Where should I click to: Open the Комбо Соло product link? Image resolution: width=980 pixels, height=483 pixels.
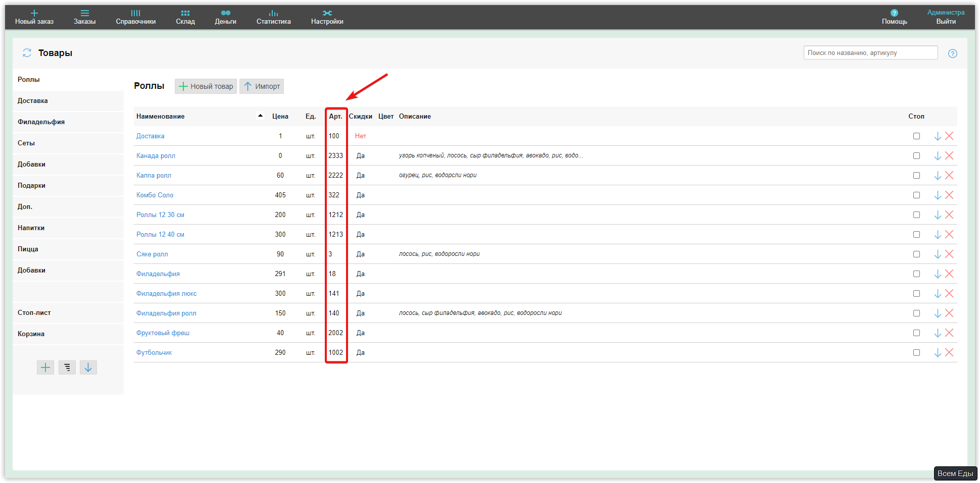coord(155,195)
